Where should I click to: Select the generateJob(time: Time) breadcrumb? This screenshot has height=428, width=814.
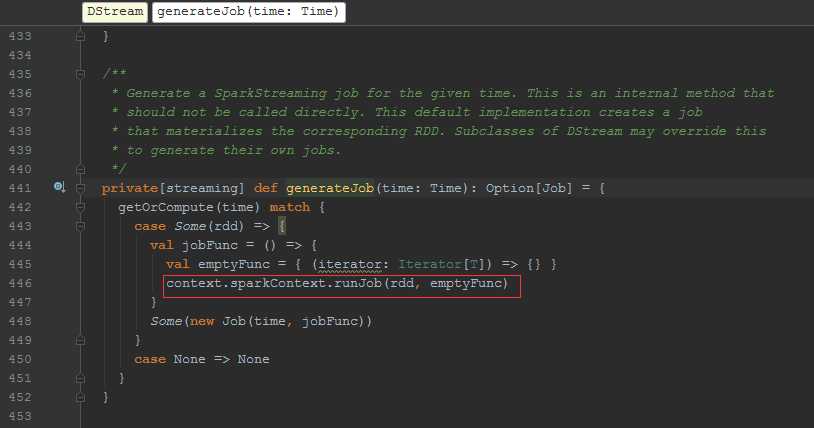[x=249, y=12]
